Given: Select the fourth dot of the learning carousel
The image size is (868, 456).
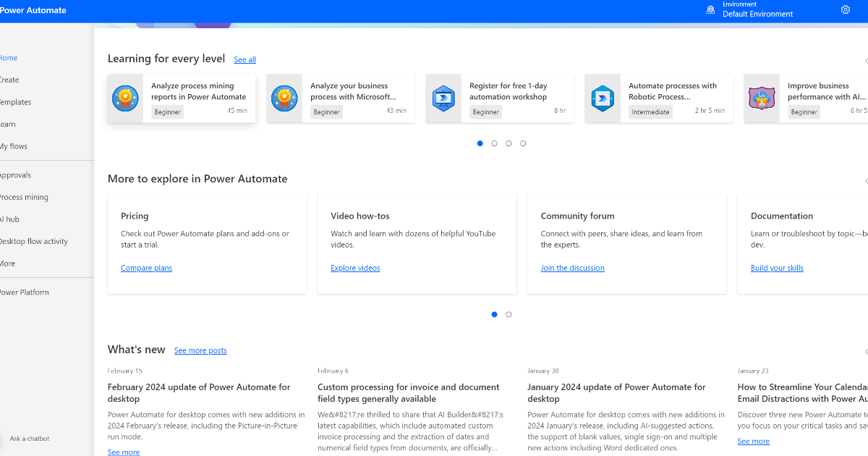Looking at the screenshot, I should (x=523, y=143).
